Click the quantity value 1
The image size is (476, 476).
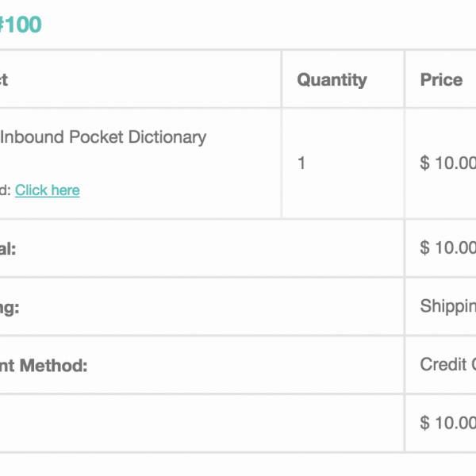(x=301, y=163)
